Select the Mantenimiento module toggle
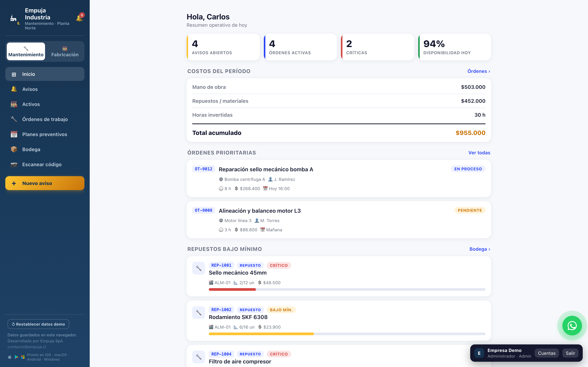Screen dimensions: 588x367 point(26,51)
